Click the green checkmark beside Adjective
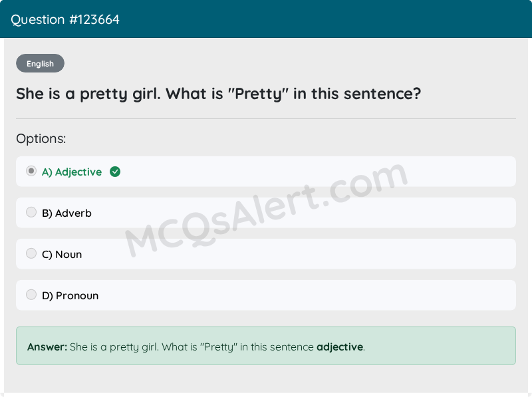Viewport: 532px width, 413px height. [x=114, y=172]
